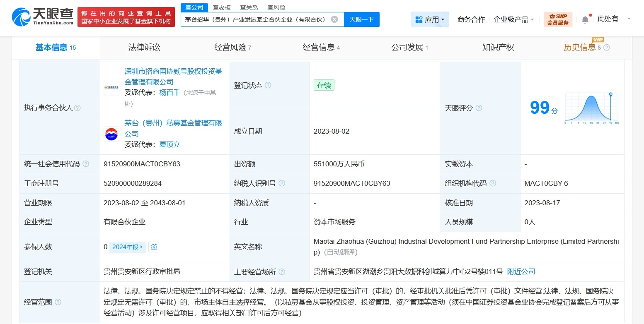Click the help icon beside 组织机构代码
Image resolution: width=644 pixels, height=324 pixels.
point(493,183)
